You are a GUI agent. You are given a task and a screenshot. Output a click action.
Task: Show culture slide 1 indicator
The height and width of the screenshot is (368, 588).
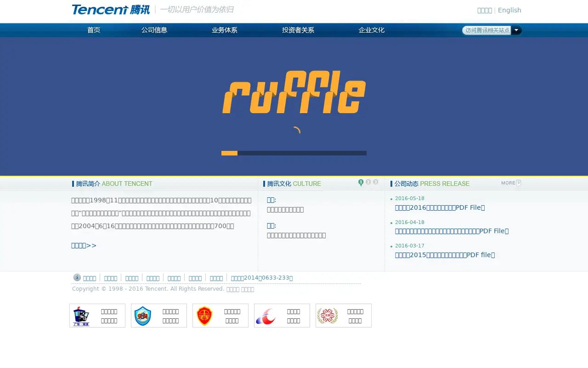(x=361, y=183)
